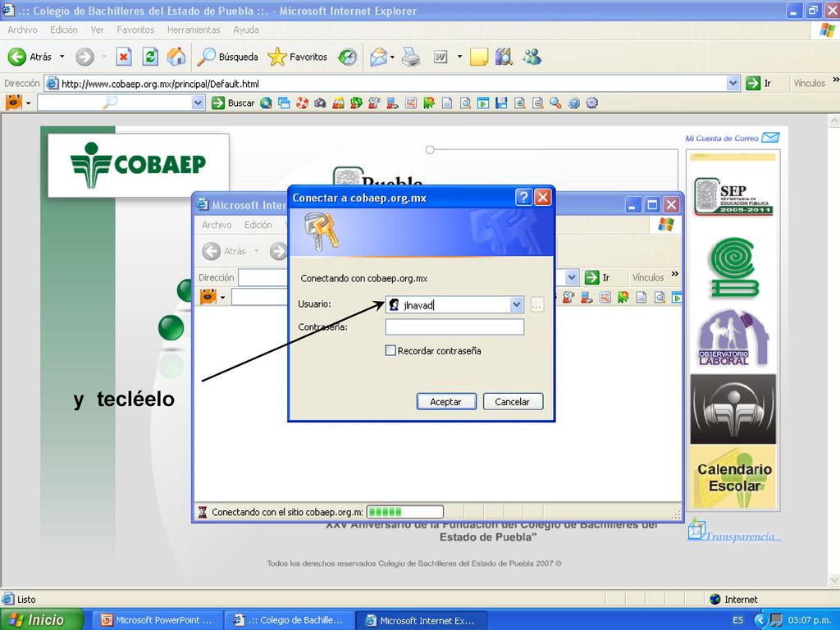Click the Calendario Escolar banner
Screen dimensions: 840x630
point(733,478)
